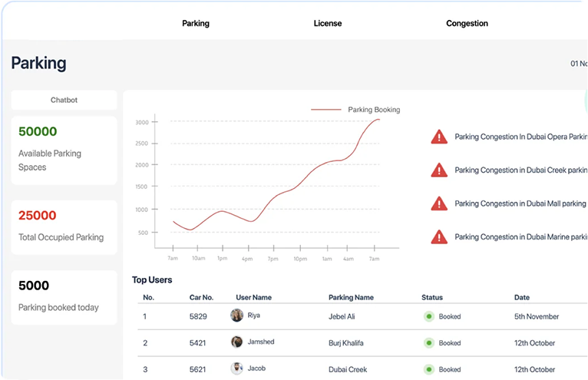Open the Parking tab
The height and width of the screenshot is (380, 588).
[x=196, y=23]
